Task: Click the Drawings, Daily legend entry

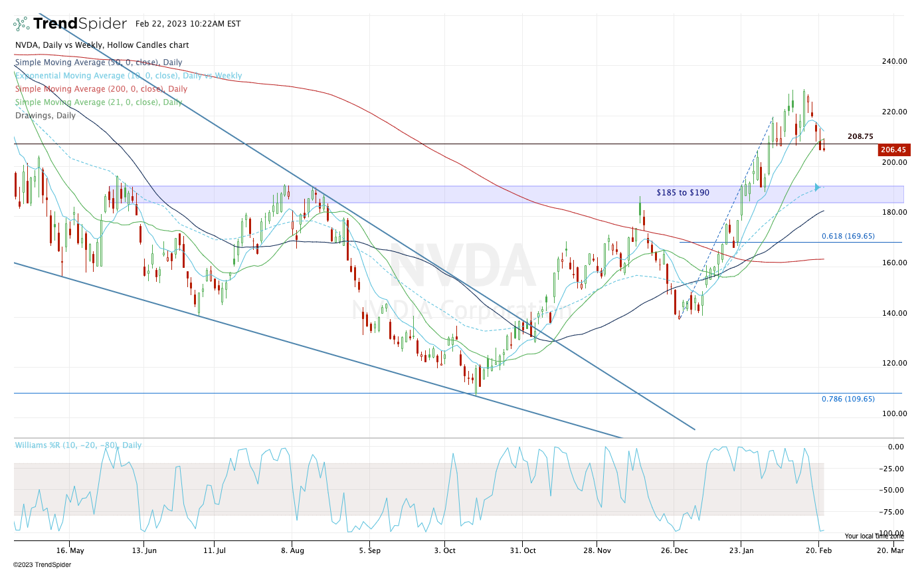Action: click(45, 115)
